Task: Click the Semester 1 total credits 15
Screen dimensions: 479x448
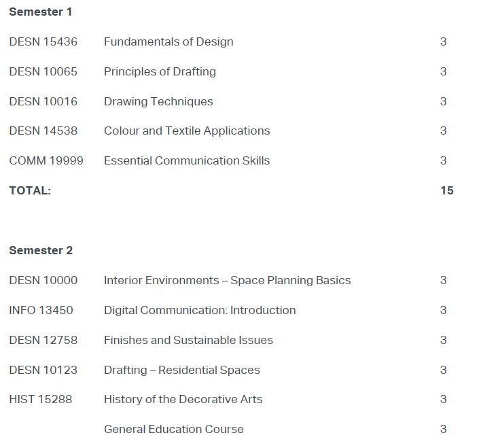Action: coord(447,190)
